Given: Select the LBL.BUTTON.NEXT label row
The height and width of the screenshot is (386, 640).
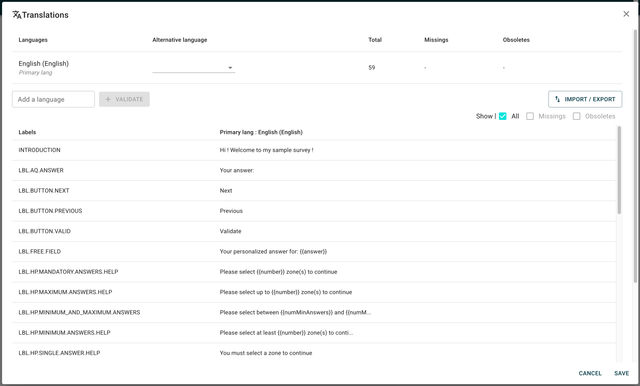Looking at the screenshot, I should click(314, 191).
